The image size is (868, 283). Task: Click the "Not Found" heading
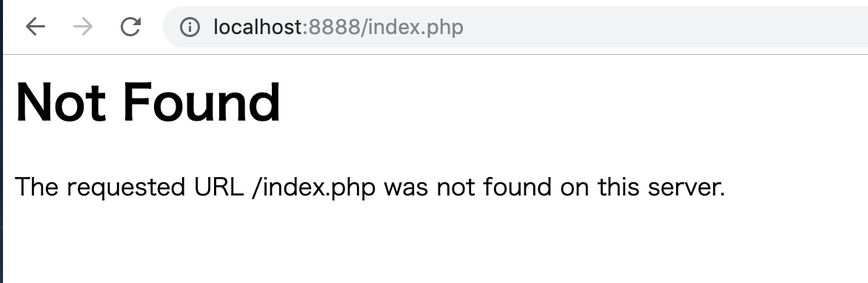[148, 102]
